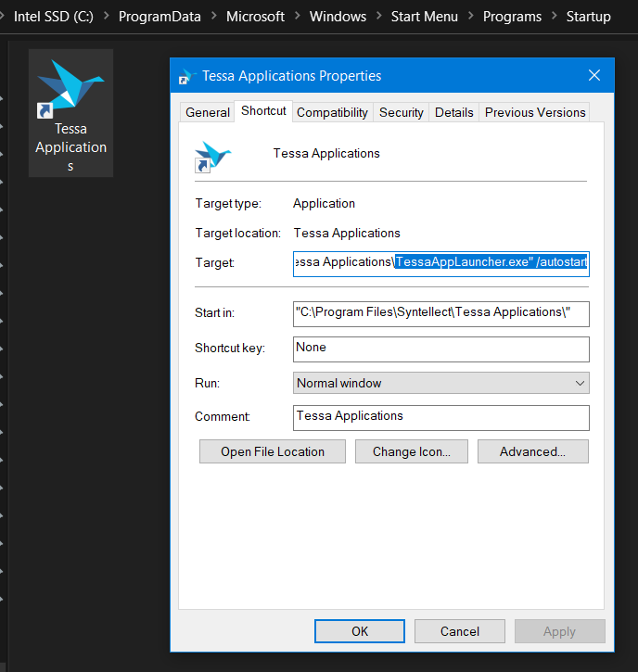This screenshot has height=672, width=638.
Task: Switch to the General tab
Action: pyautogui.click(x=208, y=112)
